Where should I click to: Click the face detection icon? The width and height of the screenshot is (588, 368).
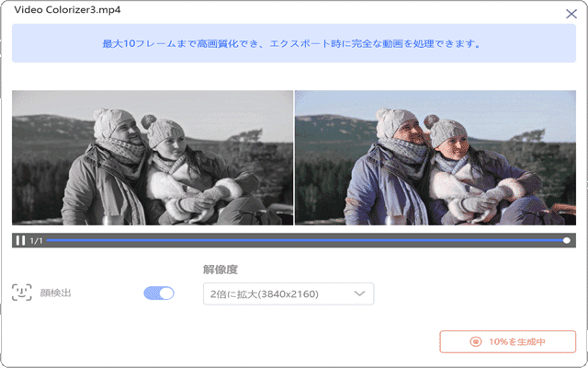(22, 293)
